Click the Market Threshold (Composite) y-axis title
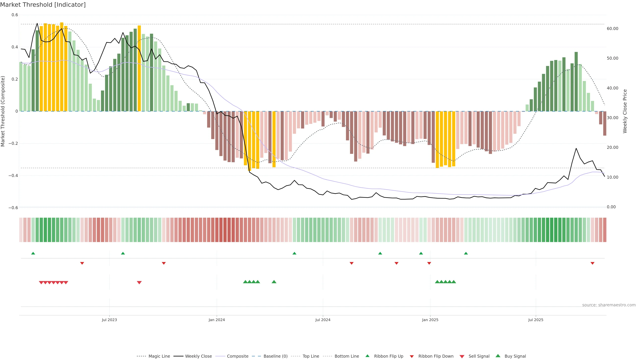The image size is (644, 362). 3,111
